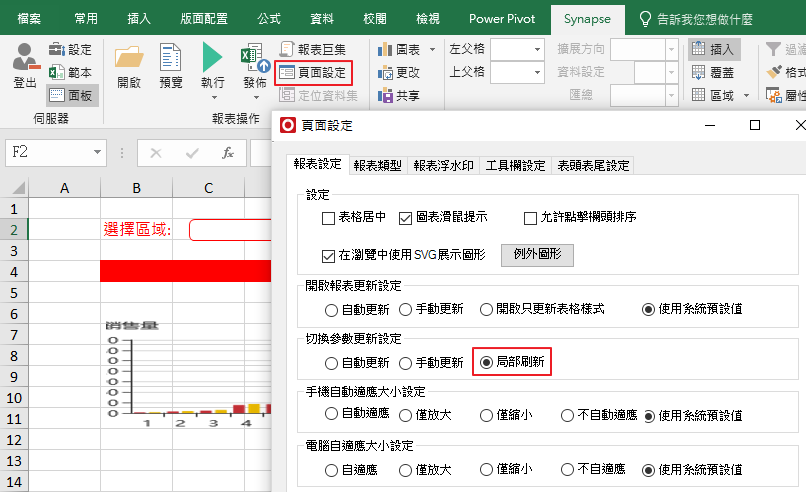Screen dimensions: 806x492
Task: Click the 報表巨集 macro icon
Action: coord(312,49)
